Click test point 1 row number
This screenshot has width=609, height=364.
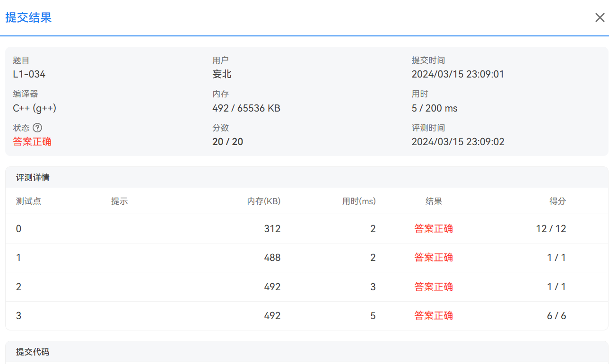pyautogui.click(x=18, y=258)
